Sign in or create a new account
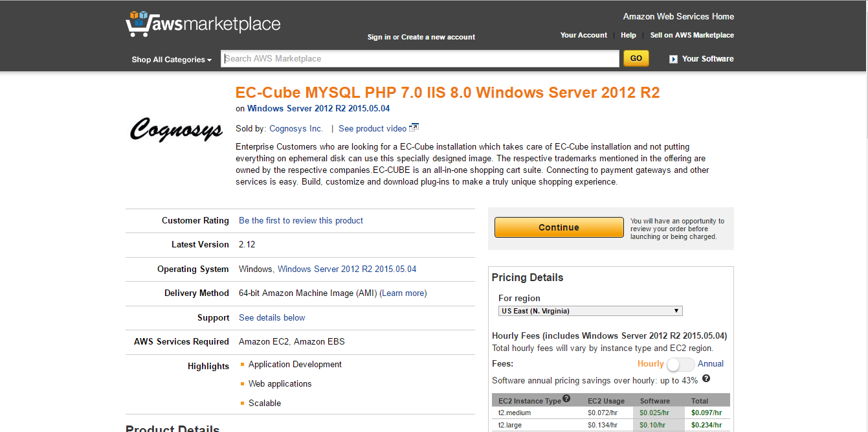This screenshot has height=432, width=868. 421,37
